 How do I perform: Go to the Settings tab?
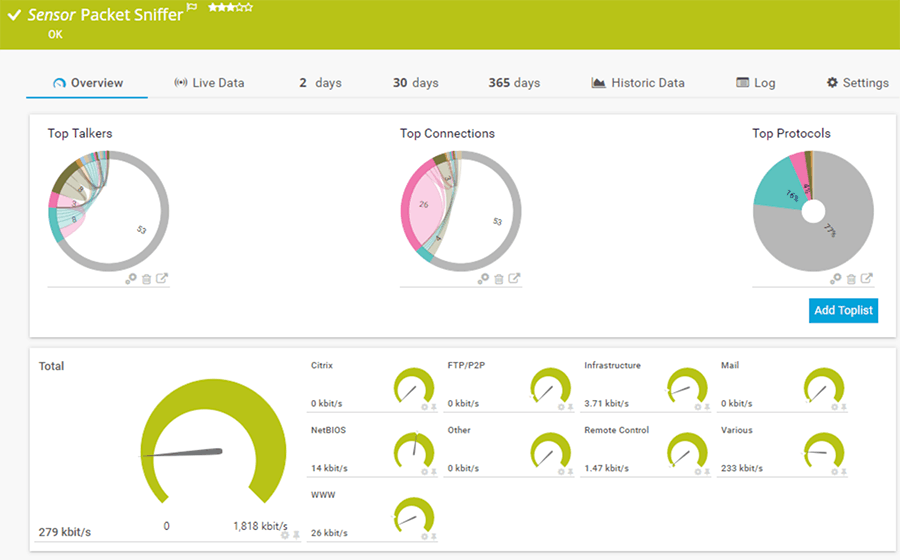coord(858,83)
